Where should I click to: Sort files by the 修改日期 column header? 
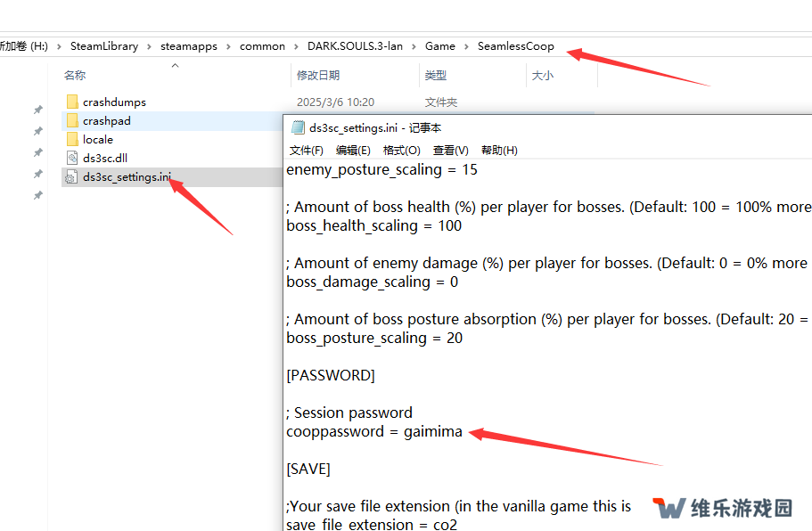coord(318,76)
